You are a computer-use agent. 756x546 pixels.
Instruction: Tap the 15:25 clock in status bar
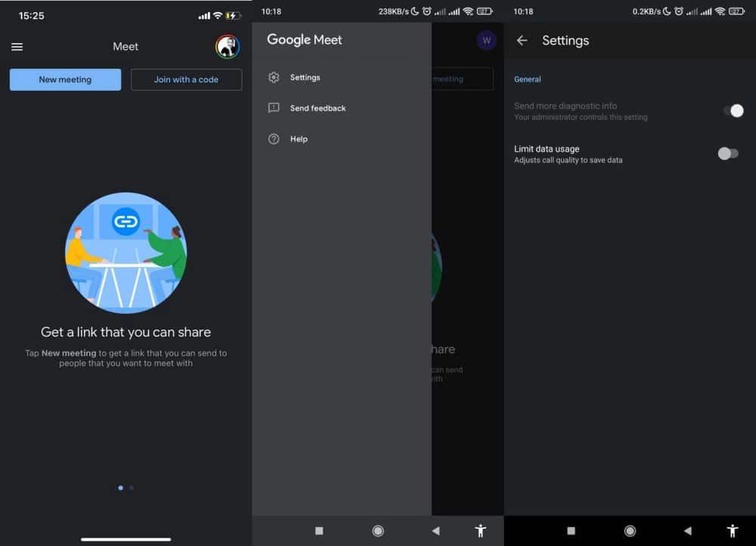coord(31,16)
